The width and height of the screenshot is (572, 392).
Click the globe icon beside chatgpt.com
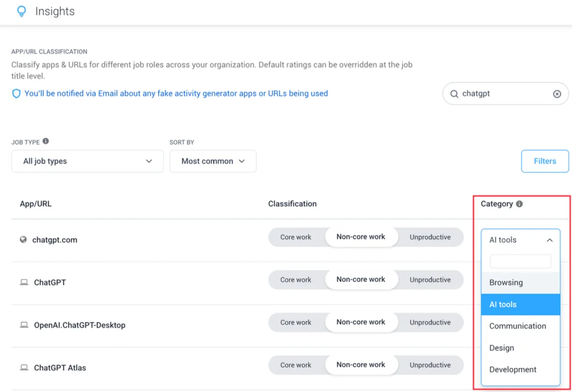23,240
